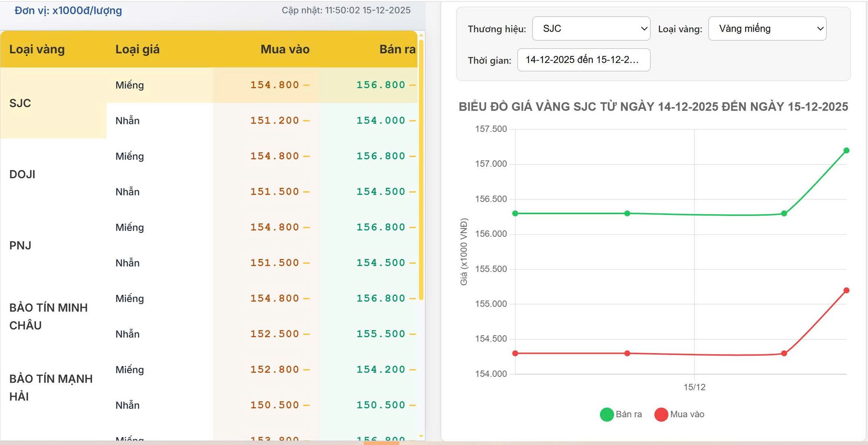Click Bảo Tín Mạnh Hải brand cell
The height and width of the screenshot is (445, 868).
[51, 388]
